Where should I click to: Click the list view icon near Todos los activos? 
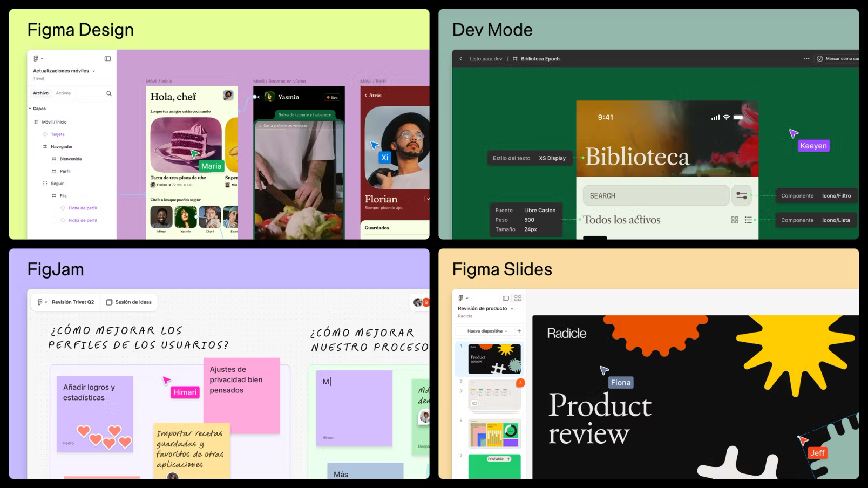(748, 220)
